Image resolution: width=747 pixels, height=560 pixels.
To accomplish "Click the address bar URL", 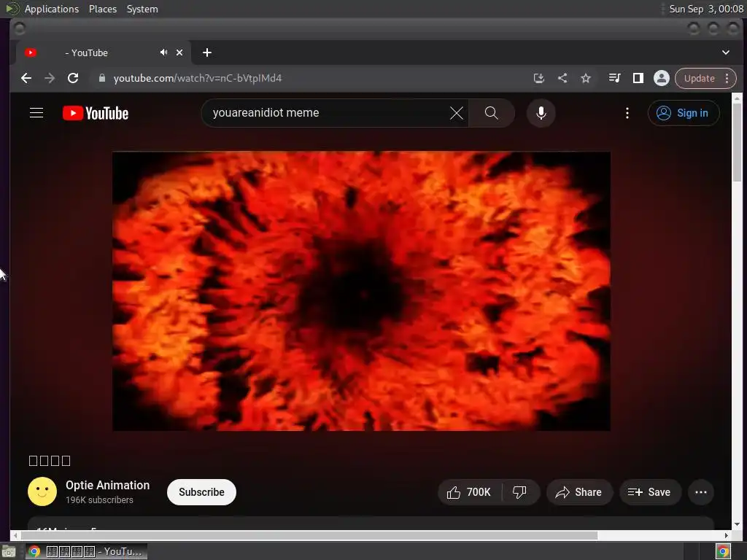I will (197, 78).
